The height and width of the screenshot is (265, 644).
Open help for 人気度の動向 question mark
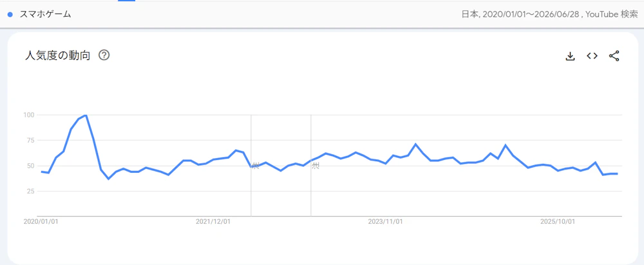click(104, 55)
